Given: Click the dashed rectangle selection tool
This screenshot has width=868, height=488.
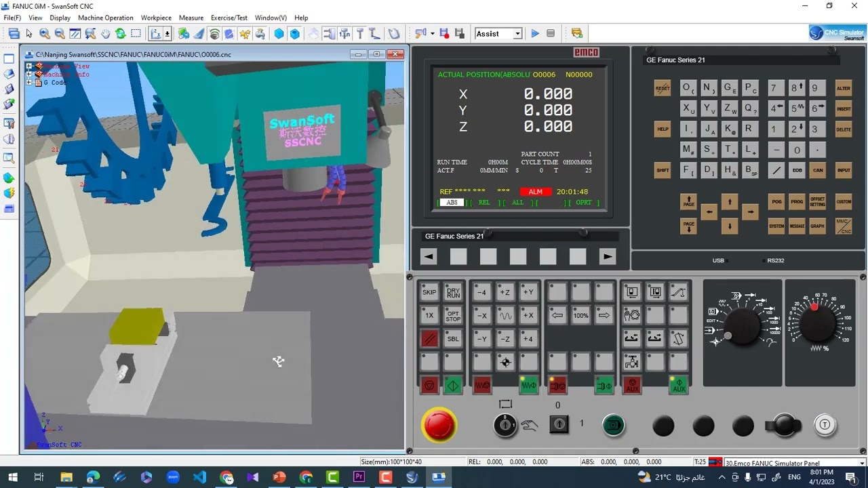Looking at the screenshot, I should pyautogui.click(x=136, y=33).
